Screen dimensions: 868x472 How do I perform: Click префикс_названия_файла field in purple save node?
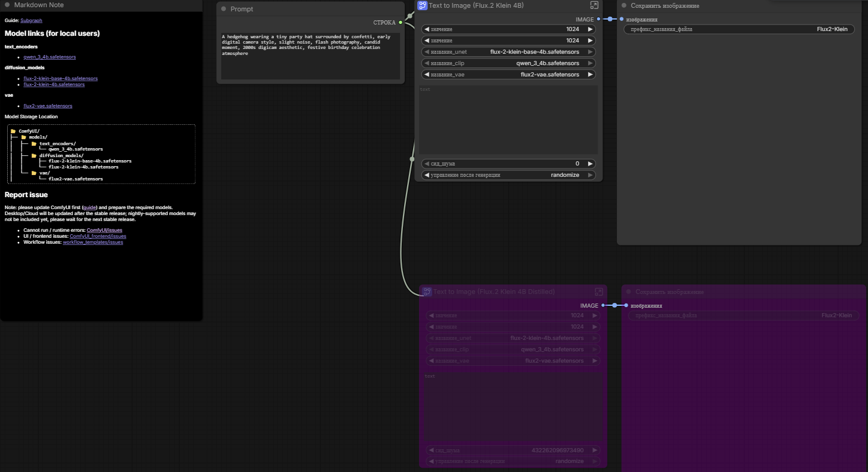tap(744, 315)
